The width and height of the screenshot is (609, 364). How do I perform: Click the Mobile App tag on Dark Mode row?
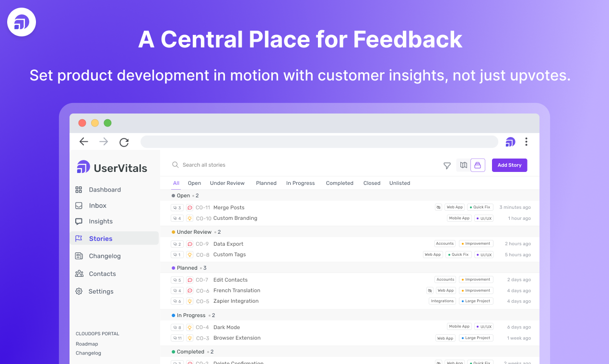tap(459, 327)
